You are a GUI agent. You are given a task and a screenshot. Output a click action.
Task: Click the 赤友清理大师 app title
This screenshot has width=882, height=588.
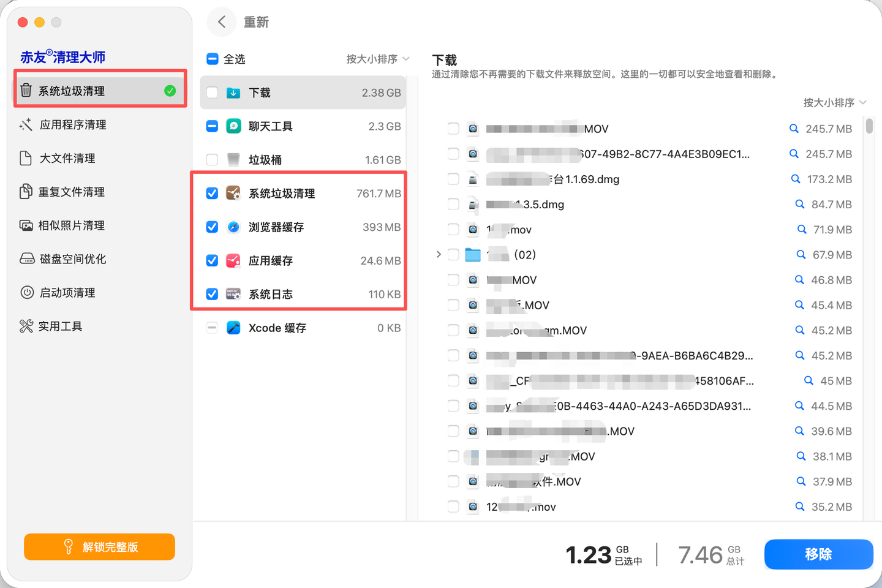point(63,57)
